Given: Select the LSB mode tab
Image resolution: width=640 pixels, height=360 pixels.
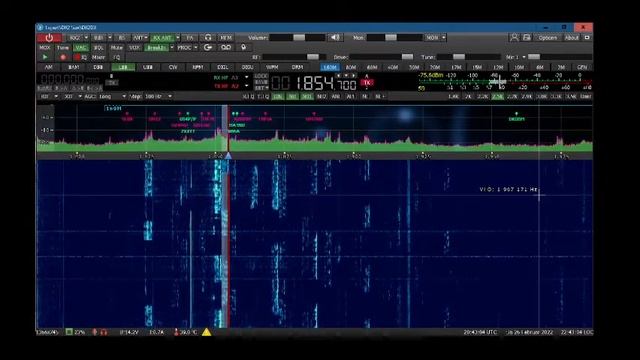Looking at the screenshot, I should (123, 67).
